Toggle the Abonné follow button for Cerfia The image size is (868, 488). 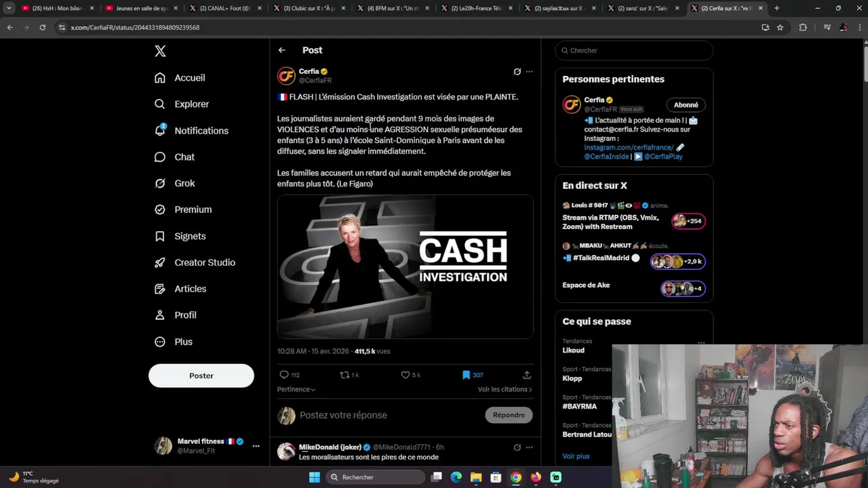coord(686,105)
